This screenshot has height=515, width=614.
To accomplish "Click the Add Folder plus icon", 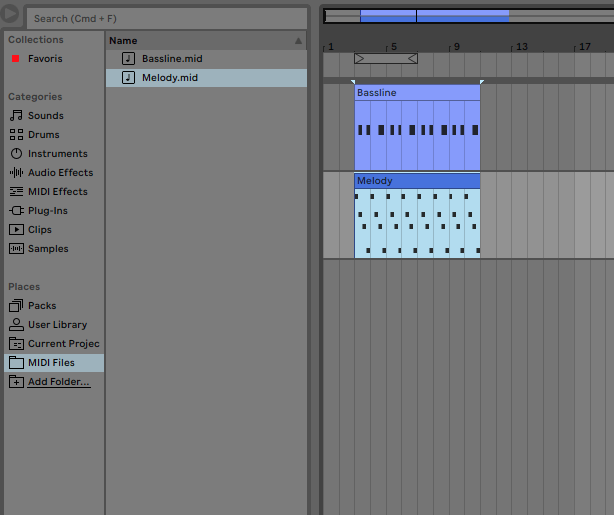I will 16,381.
